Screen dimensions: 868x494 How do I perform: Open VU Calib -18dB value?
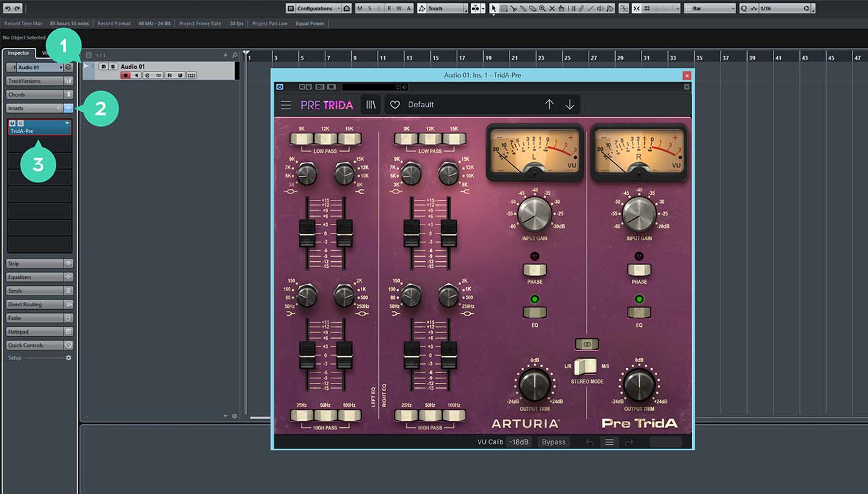(x=519, y=442)
